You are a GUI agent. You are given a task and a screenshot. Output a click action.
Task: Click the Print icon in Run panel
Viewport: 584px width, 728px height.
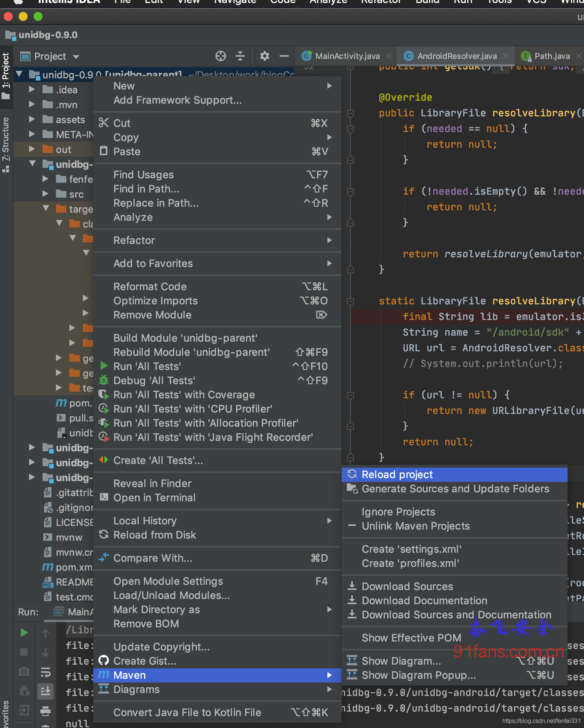point(45,711)
